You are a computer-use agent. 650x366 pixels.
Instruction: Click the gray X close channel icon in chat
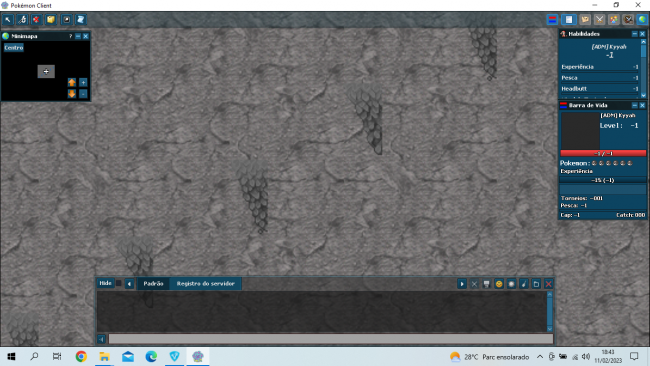click(474, 284)
